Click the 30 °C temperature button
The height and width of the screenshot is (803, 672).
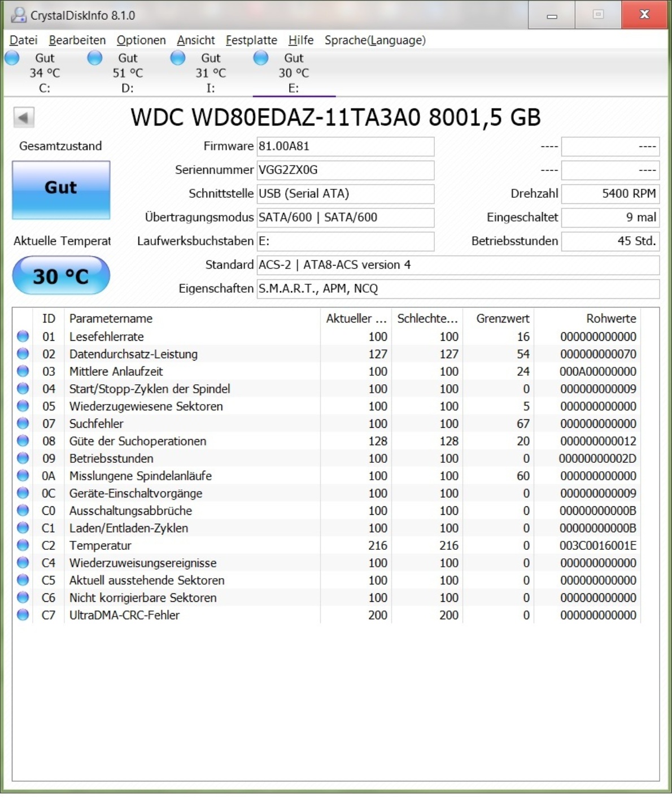click(61, 276)
